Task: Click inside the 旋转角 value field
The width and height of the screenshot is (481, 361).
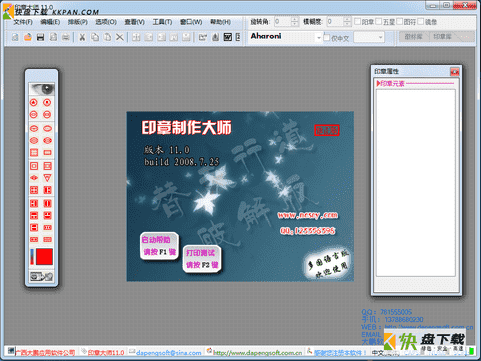Action: (x=283, y=22)
